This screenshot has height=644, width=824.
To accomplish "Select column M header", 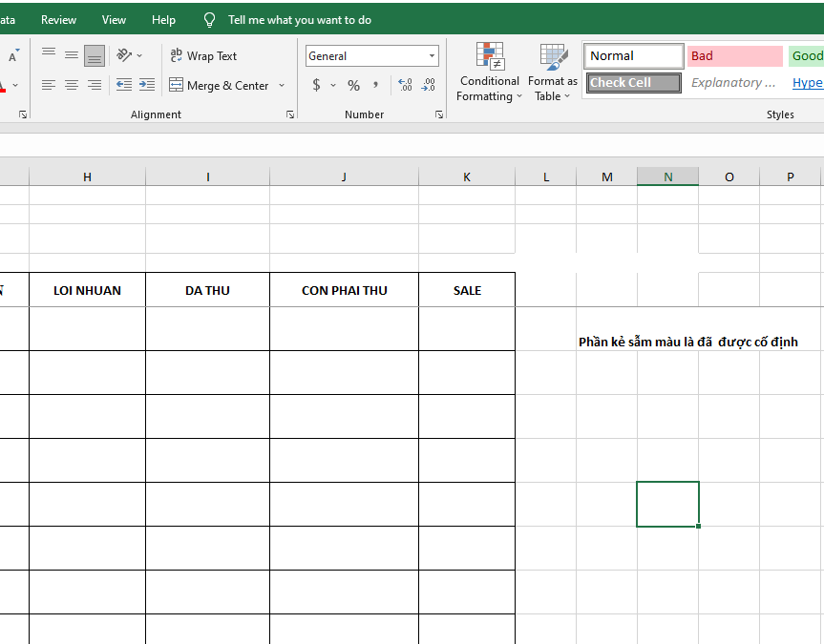I will pyautogui.click(x=607, y=177).
